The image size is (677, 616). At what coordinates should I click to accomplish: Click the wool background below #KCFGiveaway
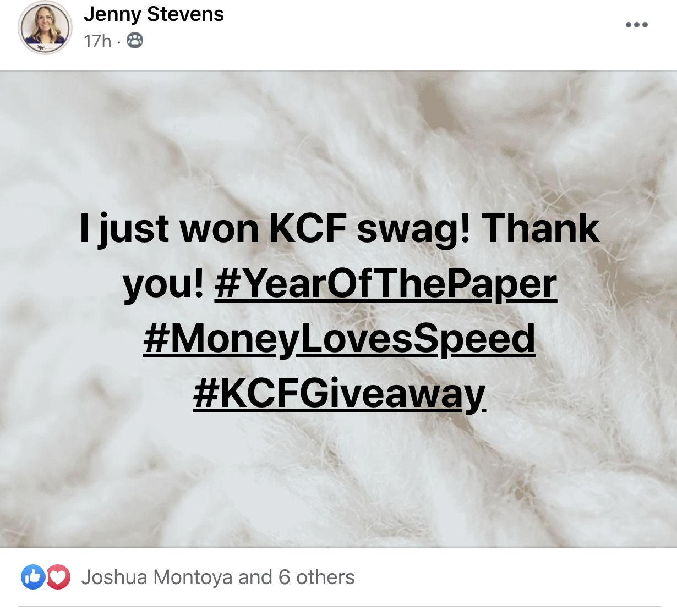[338, 479]
